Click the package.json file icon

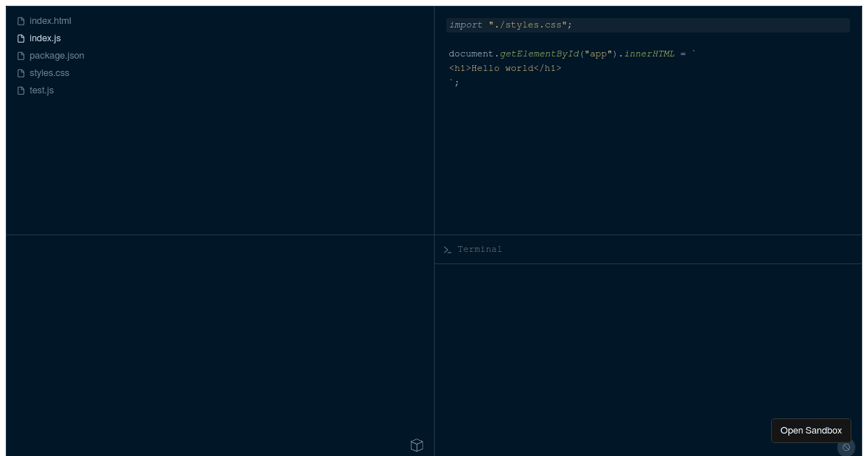tap(20, 55)
